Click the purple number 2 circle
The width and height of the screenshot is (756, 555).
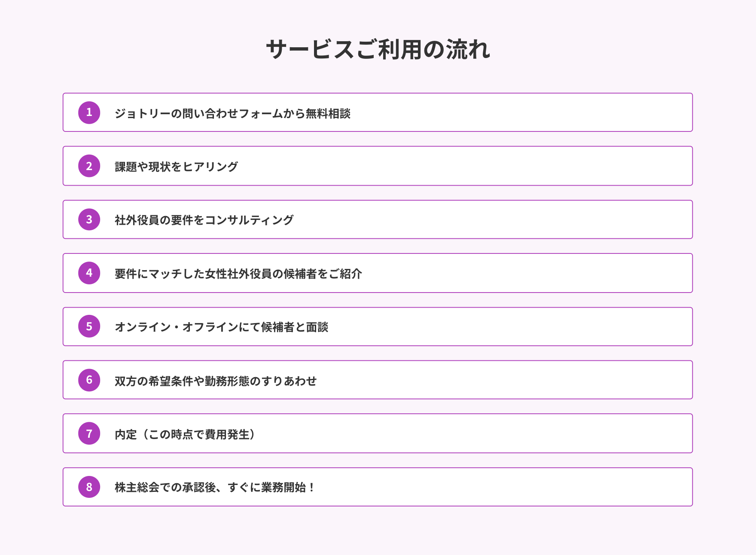pyautogui.click(x=89, y=166)
